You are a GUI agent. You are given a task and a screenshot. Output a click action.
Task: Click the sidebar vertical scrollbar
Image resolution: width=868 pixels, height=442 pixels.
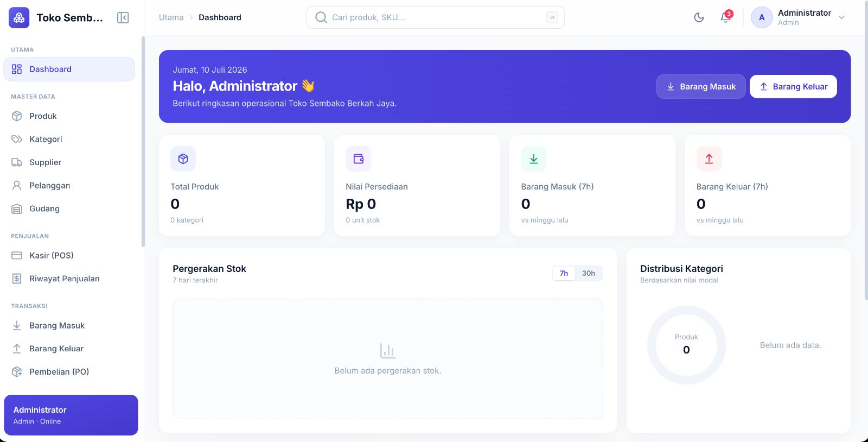[143, 141]
